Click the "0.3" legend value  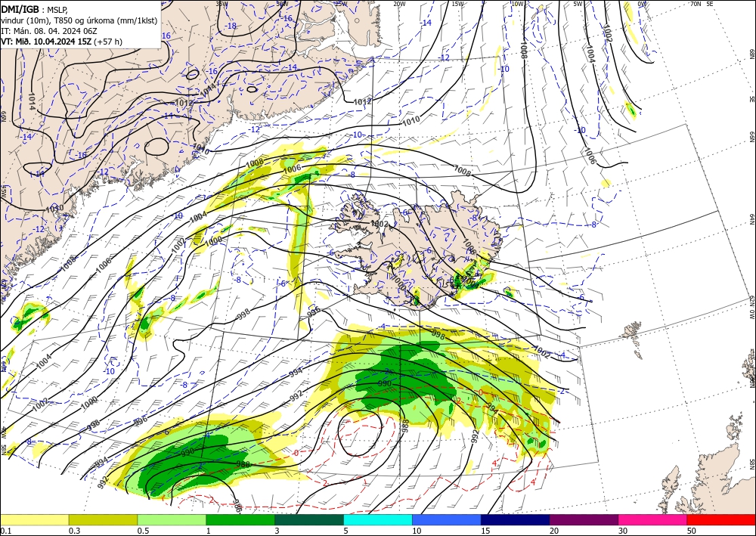tap(74, 531)
